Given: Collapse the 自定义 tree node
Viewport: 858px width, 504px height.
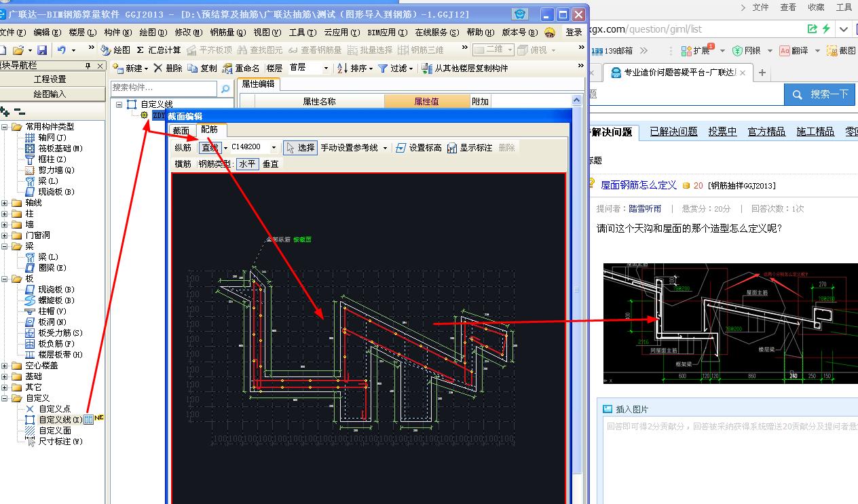Looking at the screenshot, I should click(5, 398).
